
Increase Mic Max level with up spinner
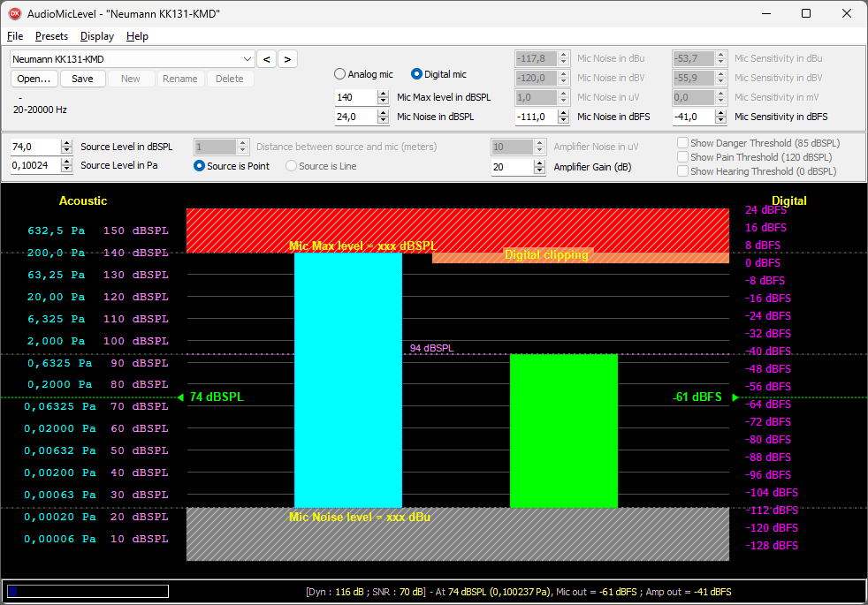383,94
